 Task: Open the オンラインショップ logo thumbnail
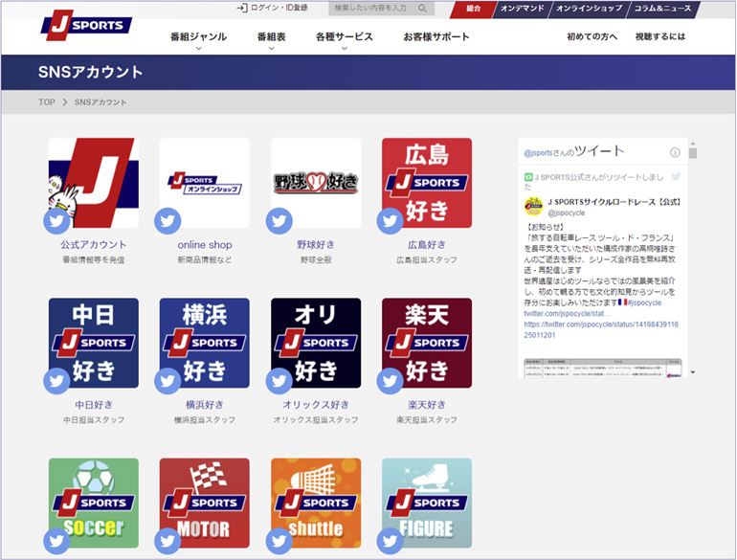pos(205,183)
